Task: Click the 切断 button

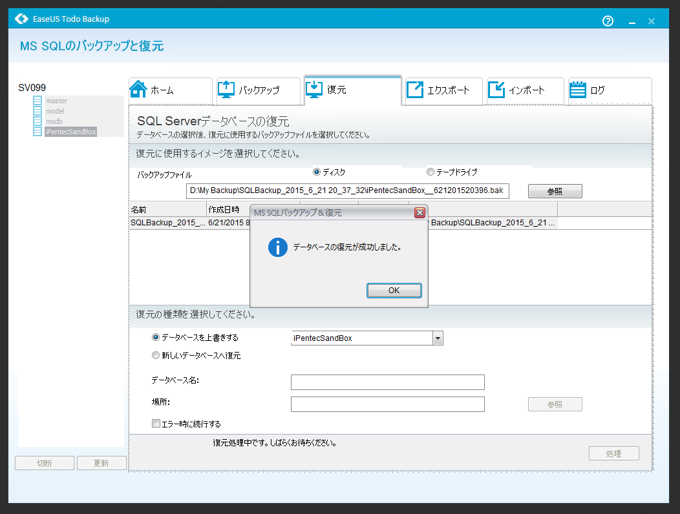Action: point(45,463)
